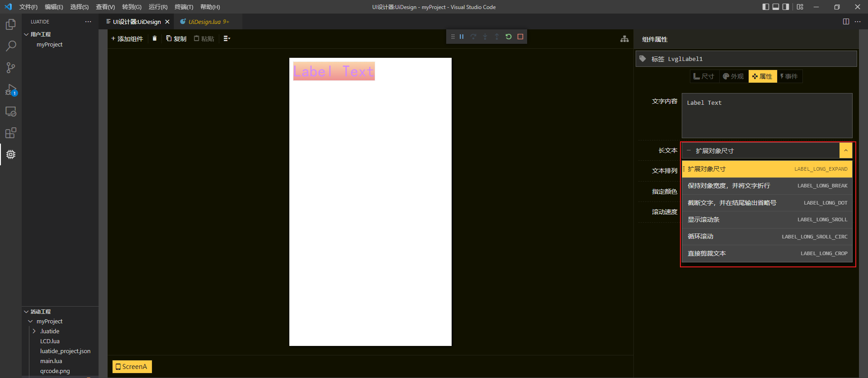Click the debug Step Over icon

click(473, 37)
